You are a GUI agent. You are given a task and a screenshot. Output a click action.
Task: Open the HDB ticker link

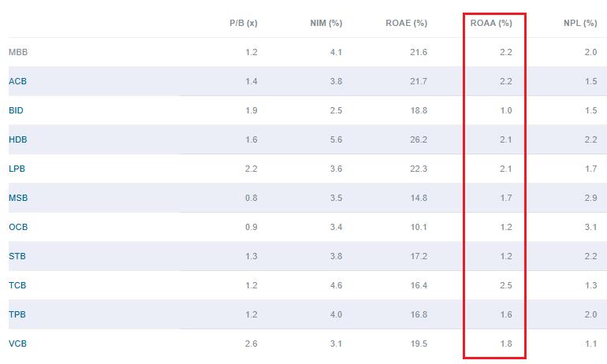(x=18, y=139)
